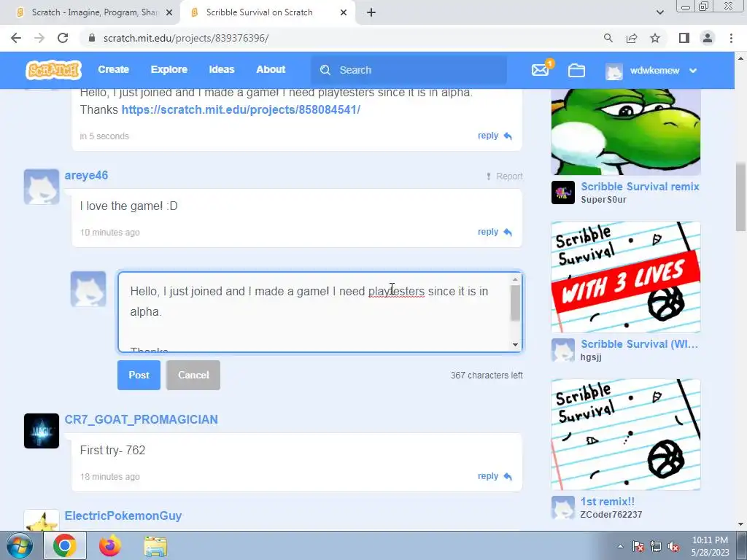747x560 pixels.
Task: Open Scribble Survival remix project link
Action: pyautogui.click(x=640, y=187)
